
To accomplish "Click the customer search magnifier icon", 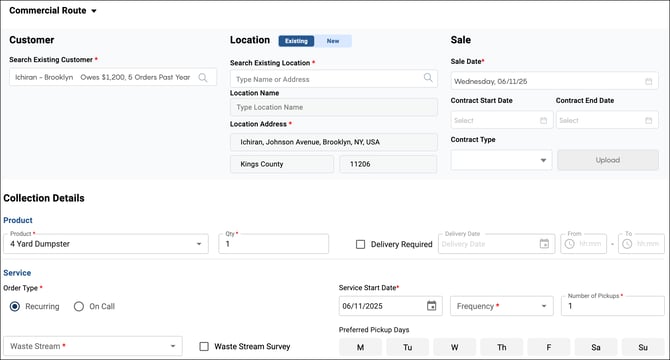I will pos(203,77).
